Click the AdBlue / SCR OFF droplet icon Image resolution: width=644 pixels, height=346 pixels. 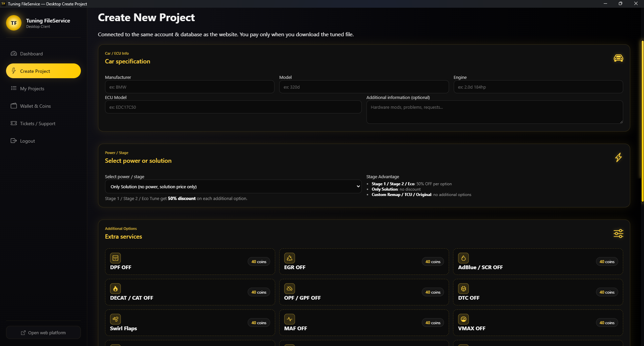pyautogui.click(x=463, y=258)
